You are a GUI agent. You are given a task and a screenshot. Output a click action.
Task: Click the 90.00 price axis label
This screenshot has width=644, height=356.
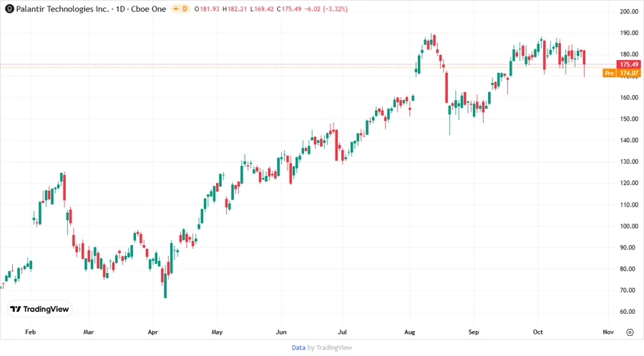629,247
